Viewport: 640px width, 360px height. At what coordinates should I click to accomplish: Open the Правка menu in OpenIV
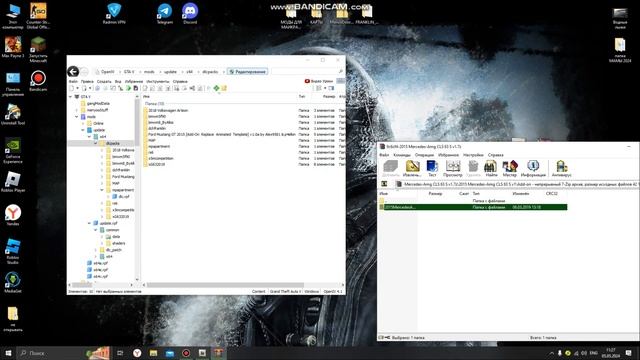coord(87,82)
